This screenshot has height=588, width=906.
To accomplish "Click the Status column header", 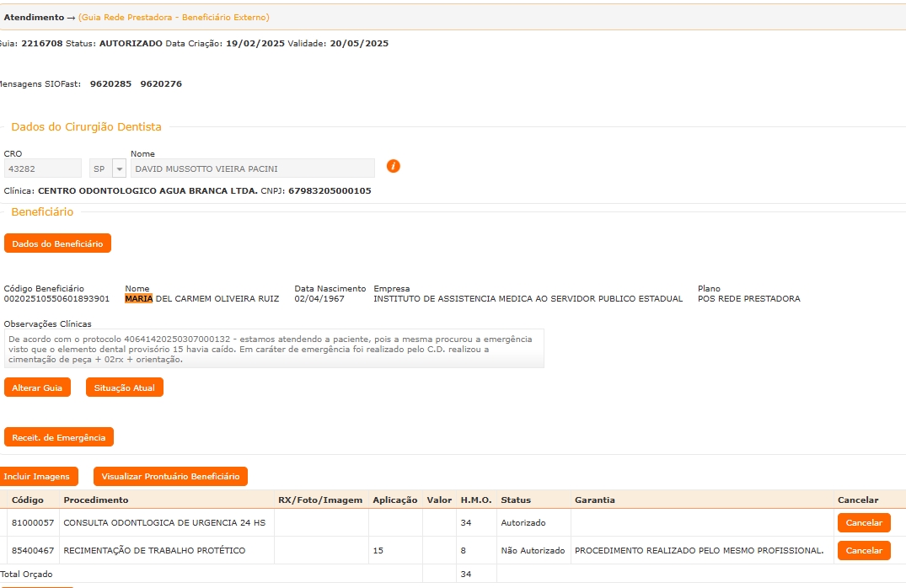I will (516, 500).
